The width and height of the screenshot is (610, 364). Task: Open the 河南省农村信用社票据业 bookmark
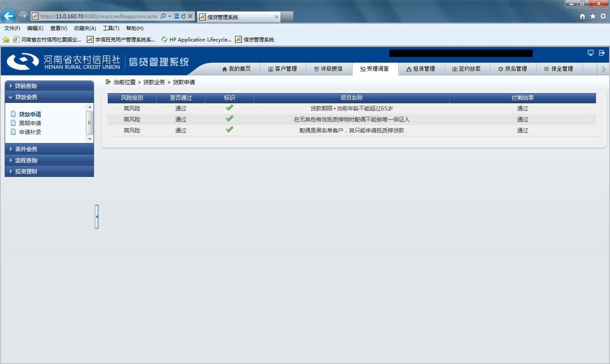click(47, 39)
